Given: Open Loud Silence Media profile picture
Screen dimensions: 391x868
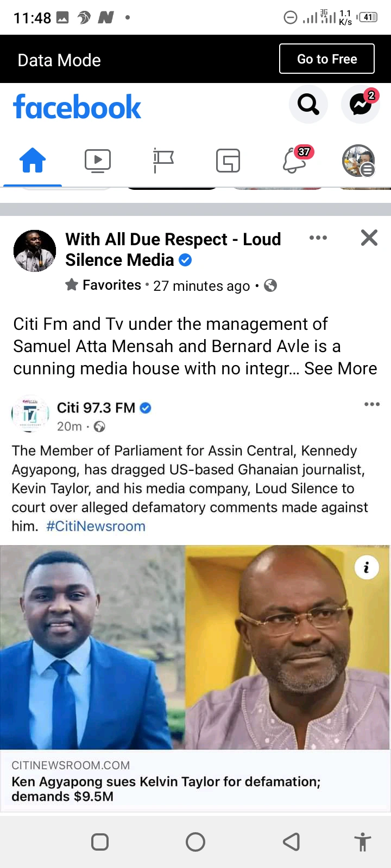Looking at the screenshot, I should pyautogui.click(x=35, y=251).
